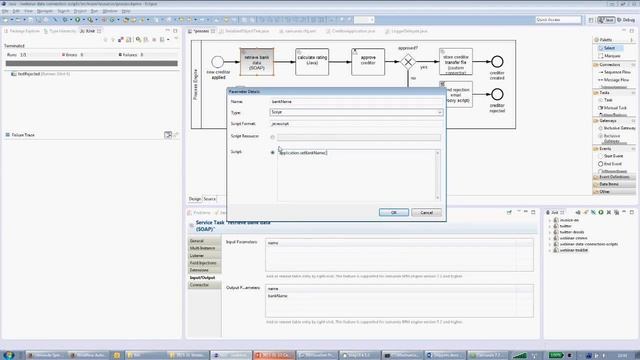This screenshot has width=640, height=360.
Task: Click the Quick Access search field
Action: coord(558,20)
